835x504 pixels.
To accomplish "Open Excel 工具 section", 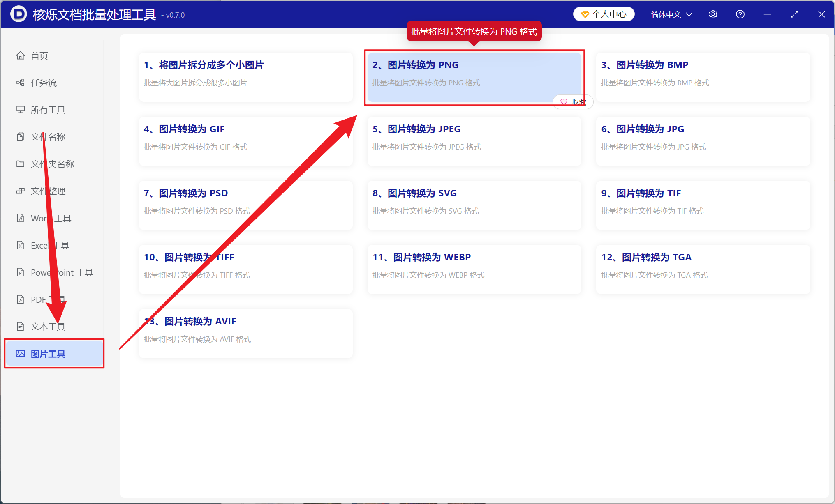I will [x=54, y=245].
